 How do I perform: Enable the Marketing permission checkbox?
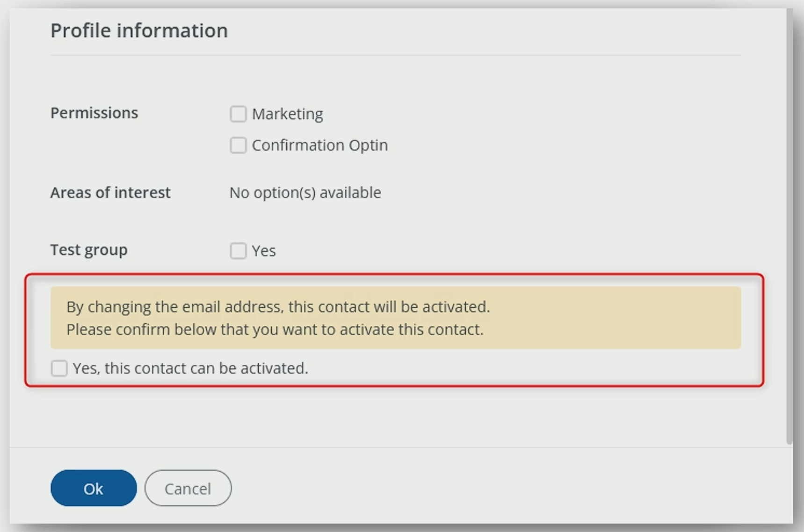(238, 114)
